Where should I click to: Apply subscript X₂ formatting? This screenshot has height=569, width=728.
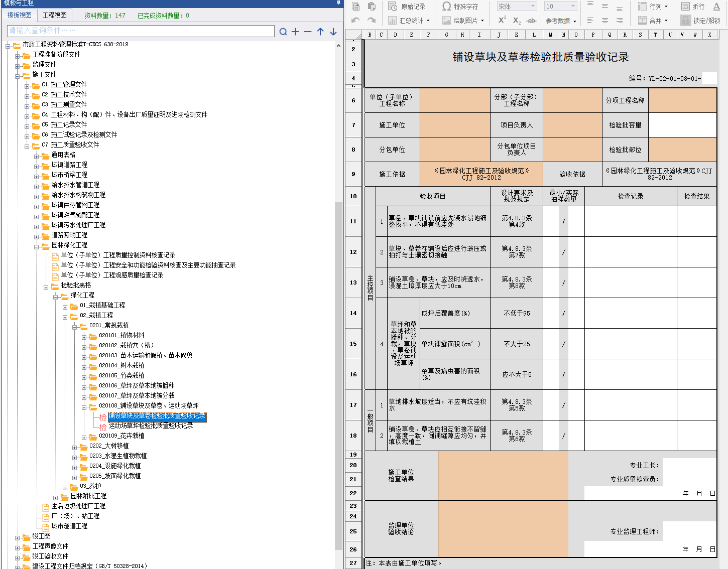(x=517, y=21)
